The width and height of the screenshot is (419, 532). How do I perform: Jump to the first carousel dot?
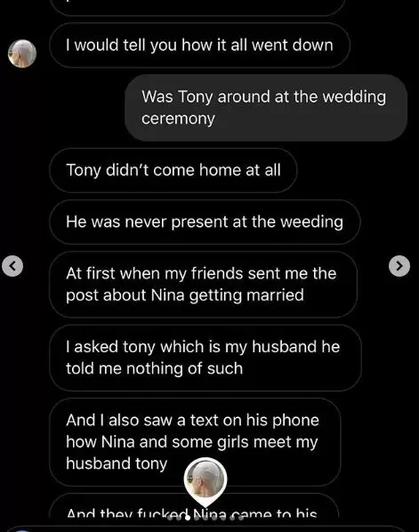coord(170,518)
